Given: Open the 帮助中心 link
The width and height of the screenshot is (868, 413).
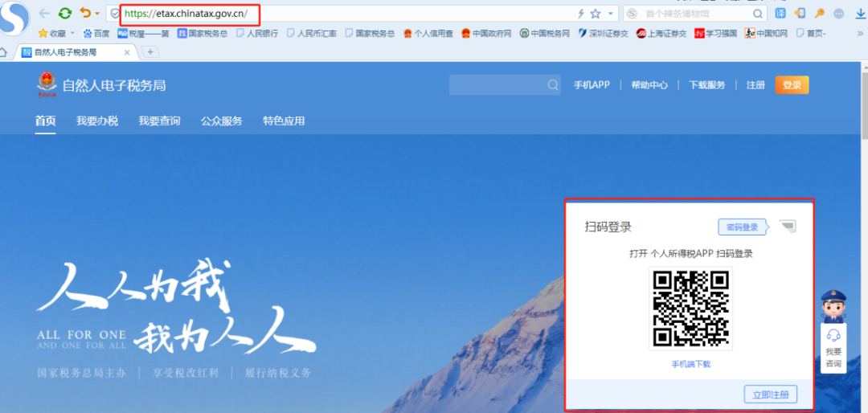Looking at the screenshot, I should click(x=649, y=85).
